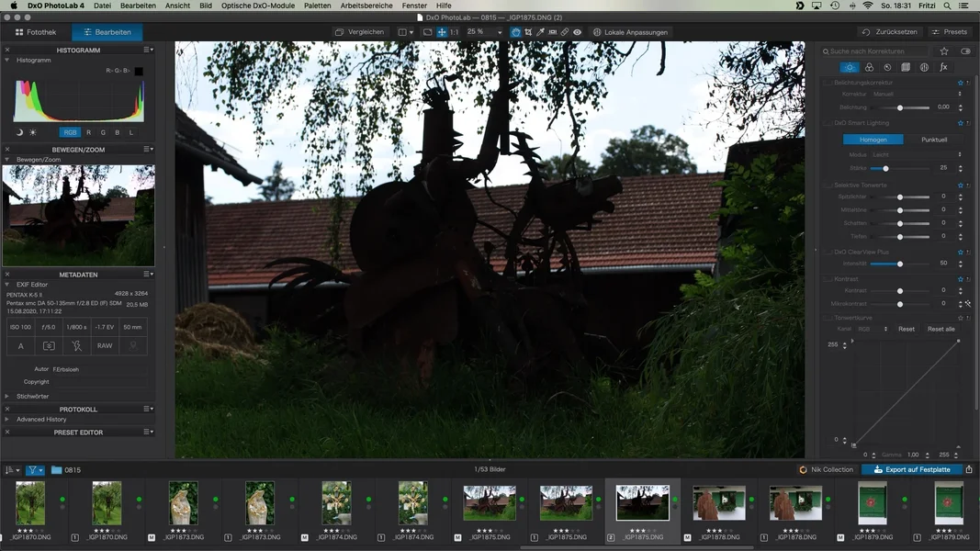Image resolution: width=980 pixels, height=551 pixels.
Task: Select Punktuell smart lighting mode
Action: (934, 140)
